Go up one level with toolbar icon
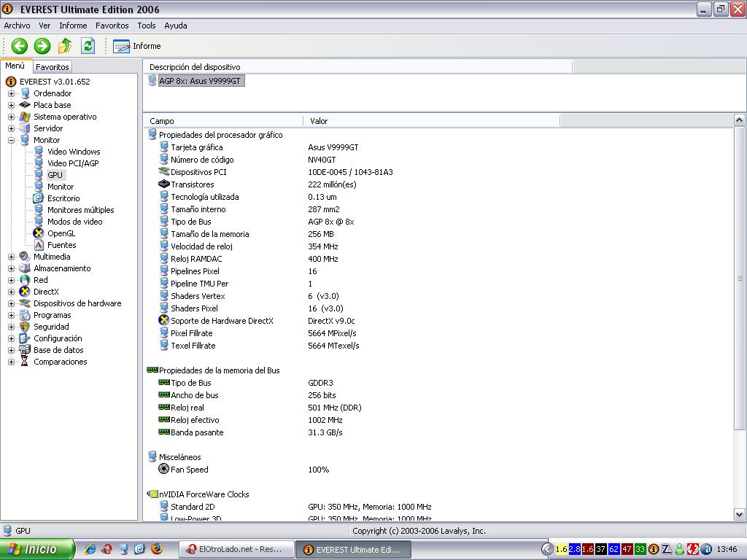The height and width of the screenshot is (560, 747). (65, 46)
